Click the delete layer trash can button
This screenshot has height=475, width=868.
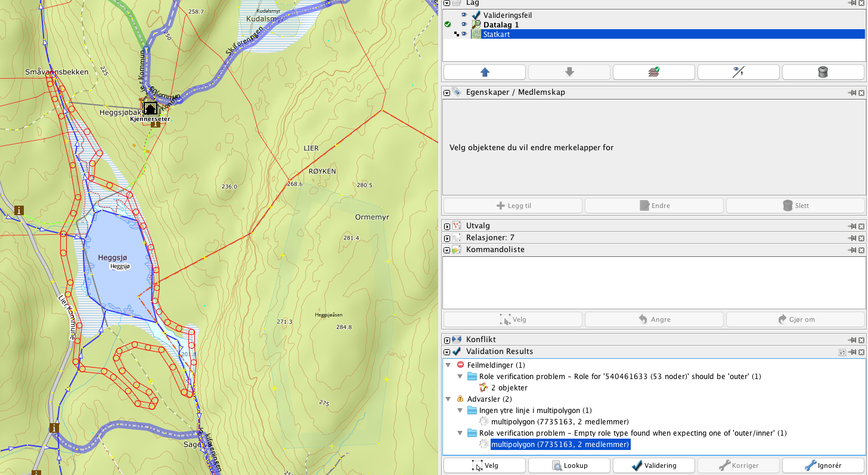pos(823,72)
